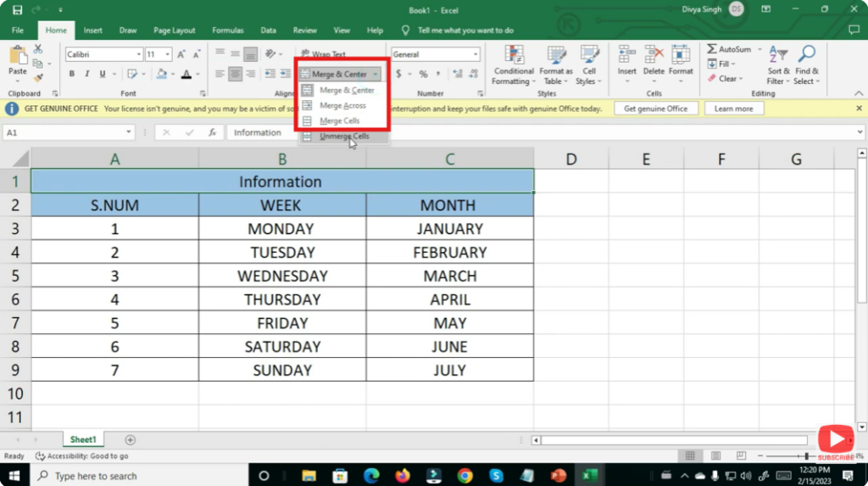Toggle center horizontal alignment
This screenshot has height=486, width=868.
235,75
